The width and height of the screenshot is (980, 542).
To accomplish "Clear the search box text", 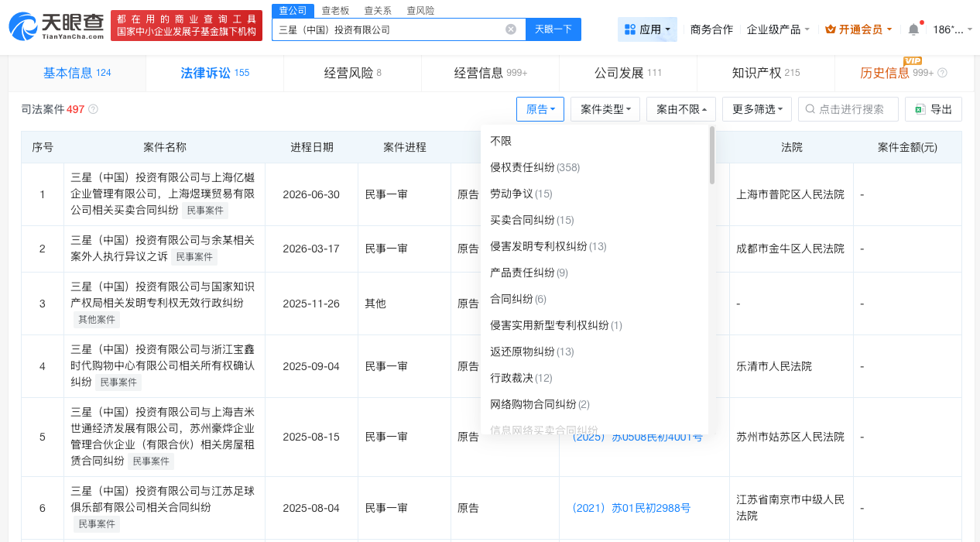I will point(511,29).
